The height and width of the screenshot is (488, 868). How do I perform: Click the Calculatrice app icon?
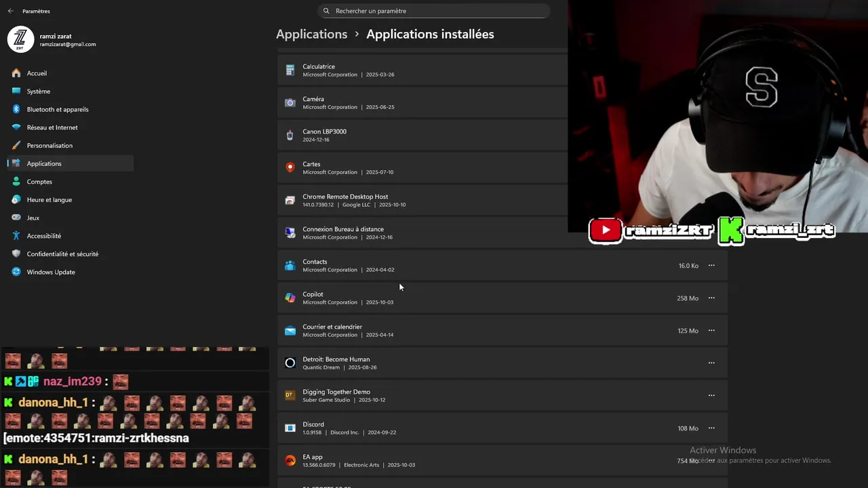290,70
